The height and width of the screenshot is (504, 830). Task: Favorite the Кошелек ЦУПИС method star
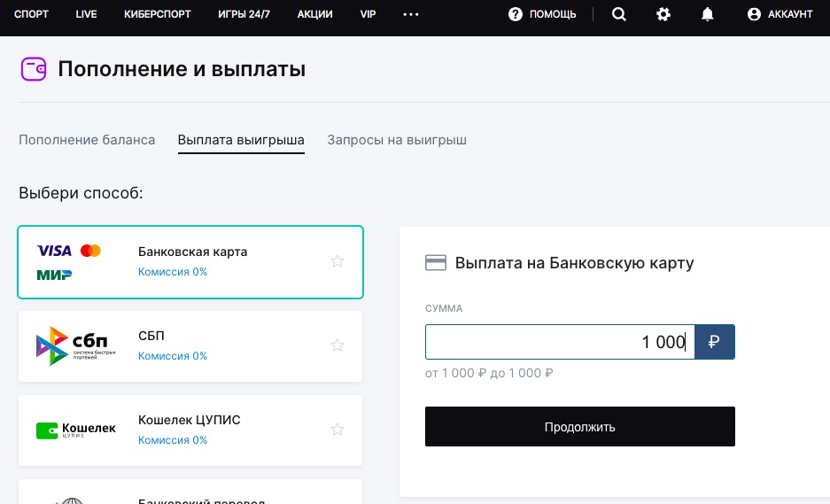337,430
